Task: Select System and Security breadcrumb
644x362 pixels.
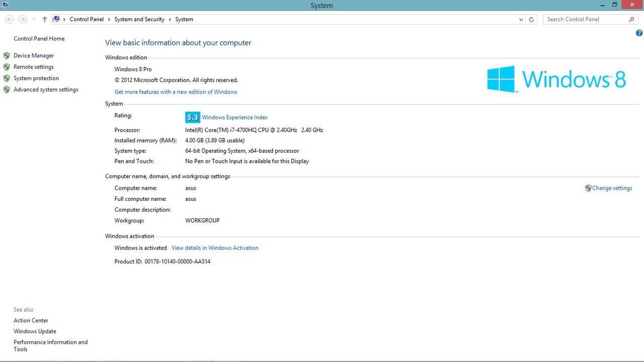Action: [x=139, y=19]
